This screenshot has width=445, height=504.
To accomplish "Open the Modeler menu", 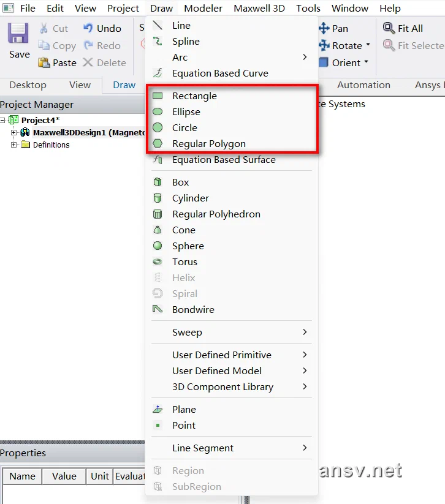I will (203, 8).
